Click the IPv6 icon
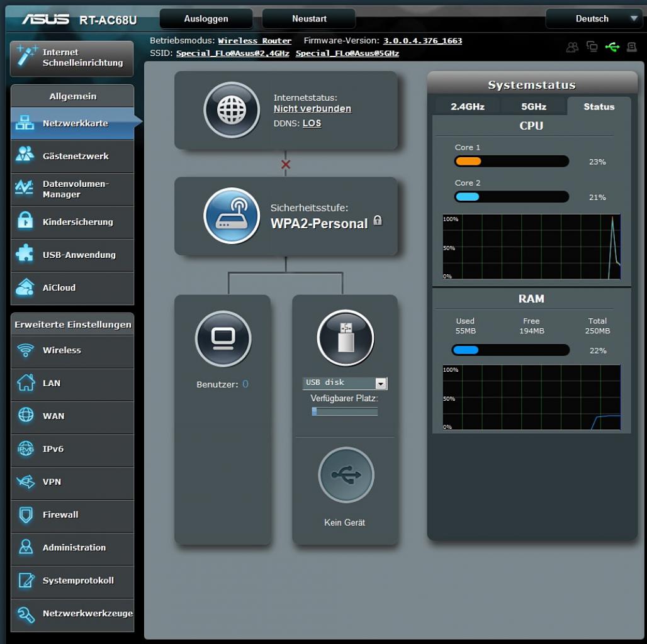The image size is (647, 644). [26, 448]
